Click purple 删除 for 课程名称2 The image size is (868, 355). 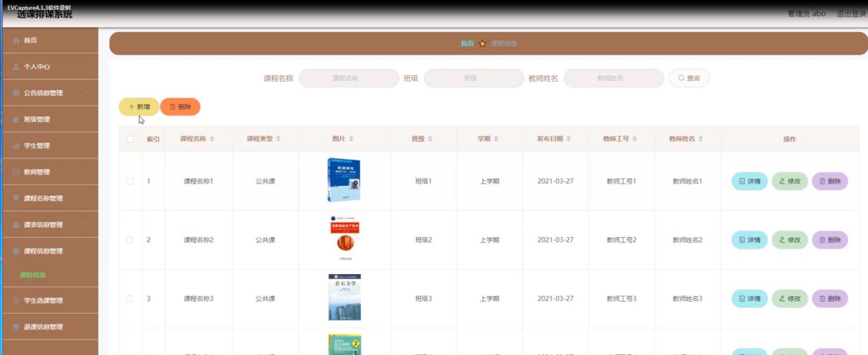(x=830, y=240)
